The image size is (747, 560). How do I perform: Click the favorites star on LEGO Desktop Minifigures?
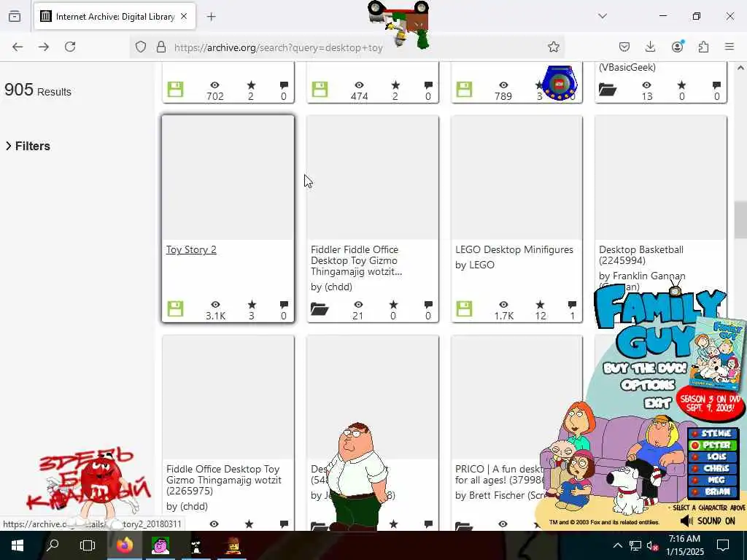coord(541,304)
